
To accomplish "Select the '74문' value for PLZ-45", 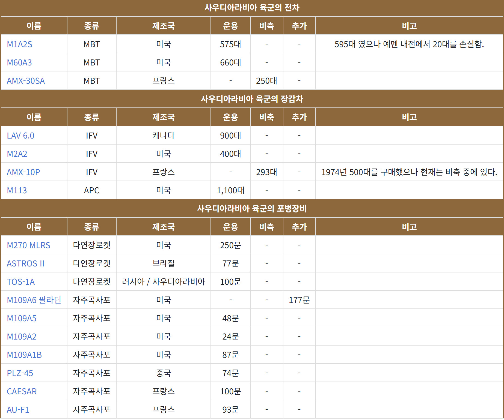I will tap(230, 373).
